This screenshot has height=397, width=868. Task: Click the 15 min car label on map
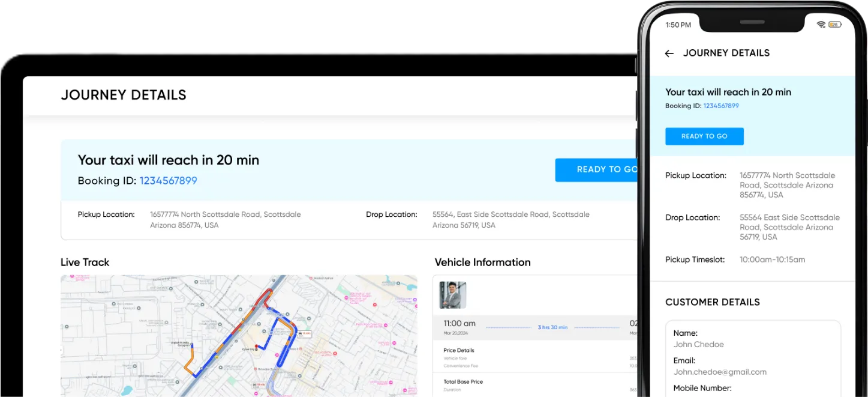point(304,334)
